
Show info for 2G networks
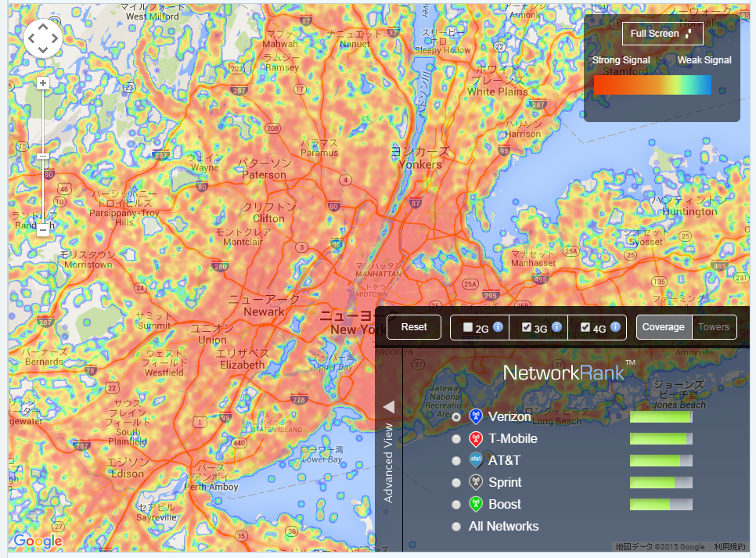(x=498, y=326)
